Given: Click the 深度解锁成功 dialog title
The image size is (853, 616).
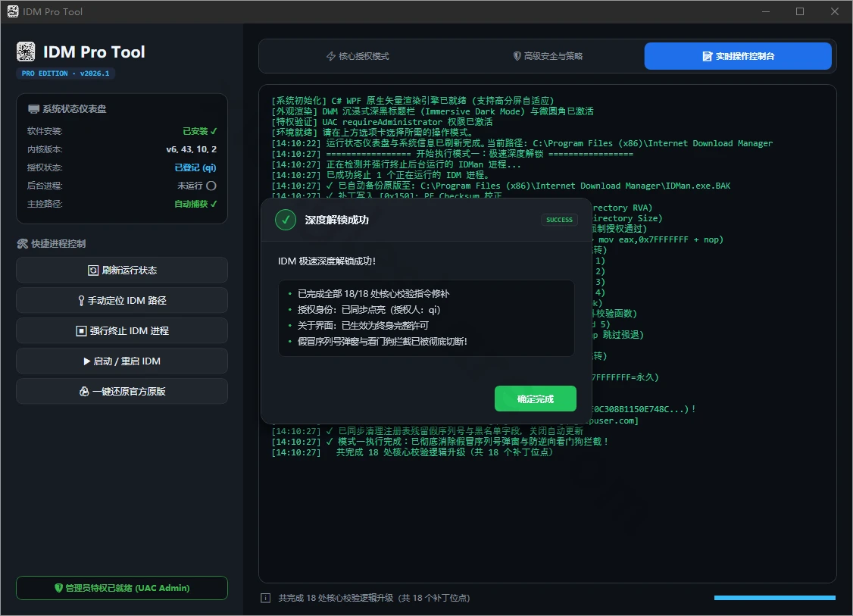Looking at the screenshot, I should [x=337, y=220].
